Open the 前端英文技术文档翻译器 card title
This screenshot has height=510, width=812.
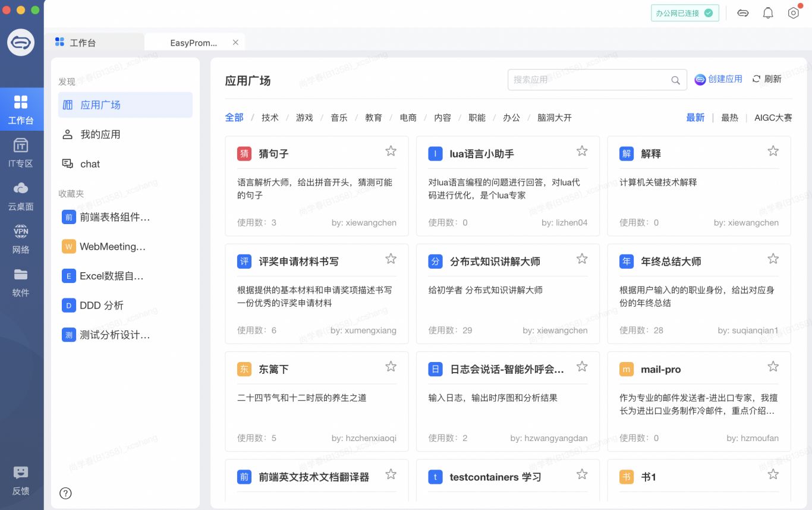pyautogui.click(x=314, y=477)
